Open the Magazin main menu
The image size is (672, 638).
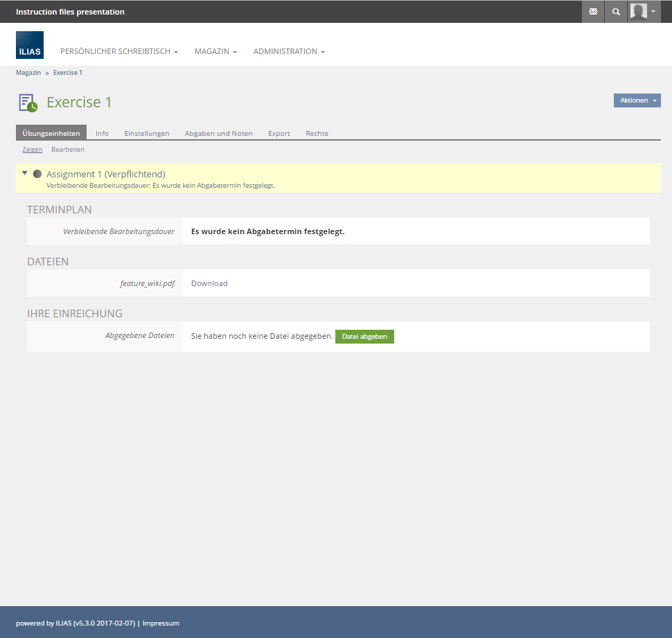[215, 52]
